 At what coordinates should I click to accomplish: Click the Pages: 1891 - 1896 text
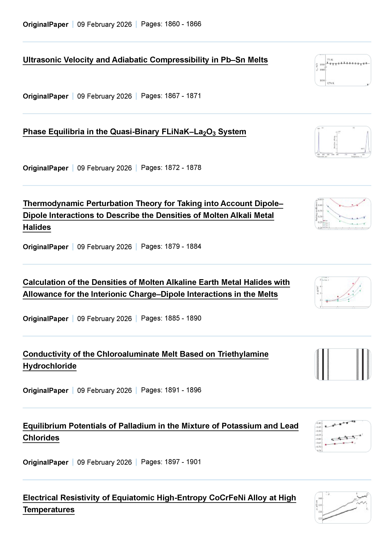(x=171, y=390)
